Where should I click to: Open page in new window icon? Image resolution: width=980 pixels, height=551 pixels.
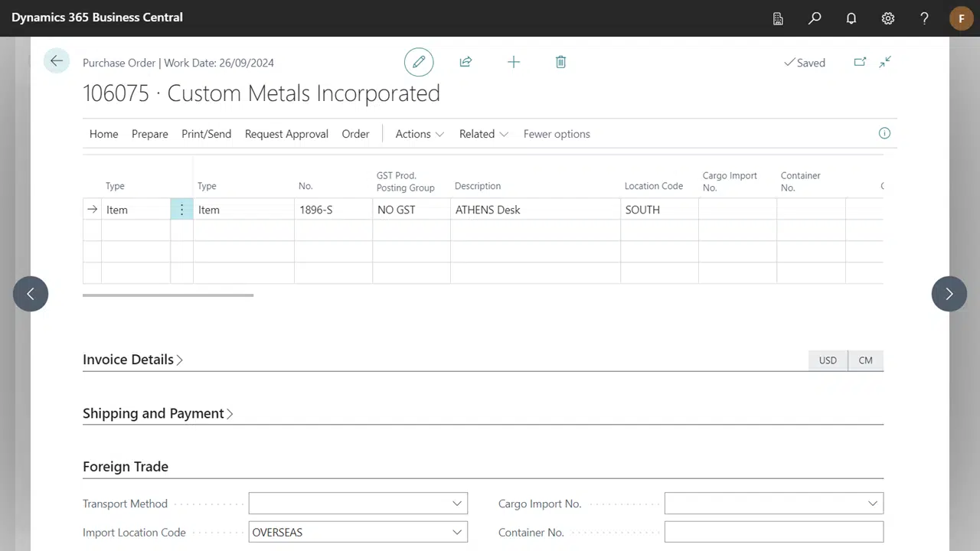[860, 62]
